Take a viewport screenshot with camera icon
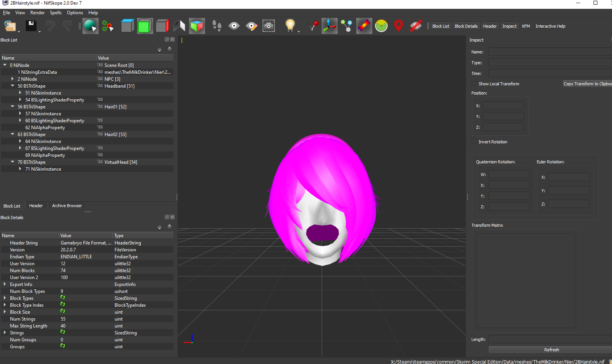 pyautogui.click(x=269, y=26)
